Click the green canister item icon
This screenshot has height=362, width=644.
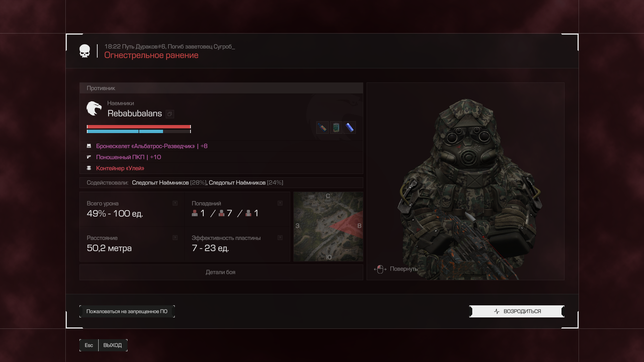[336, 127]
